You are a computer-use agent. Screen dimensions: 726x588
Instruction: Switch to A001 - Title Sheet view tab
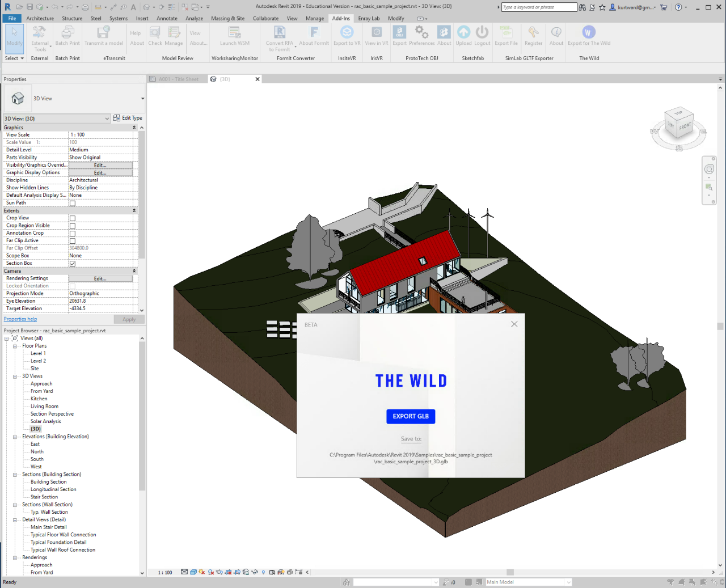[x=177, y=79]
